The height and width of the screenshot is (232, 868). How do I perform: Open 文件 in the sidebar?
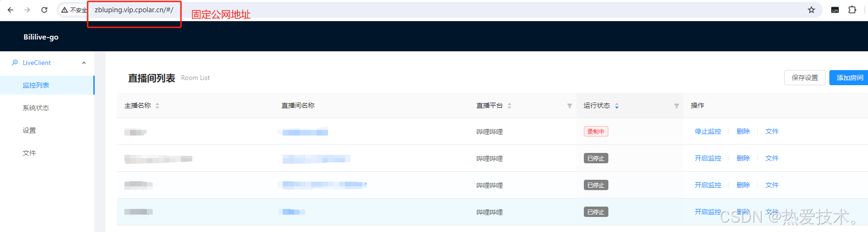(x=47, y=153)
